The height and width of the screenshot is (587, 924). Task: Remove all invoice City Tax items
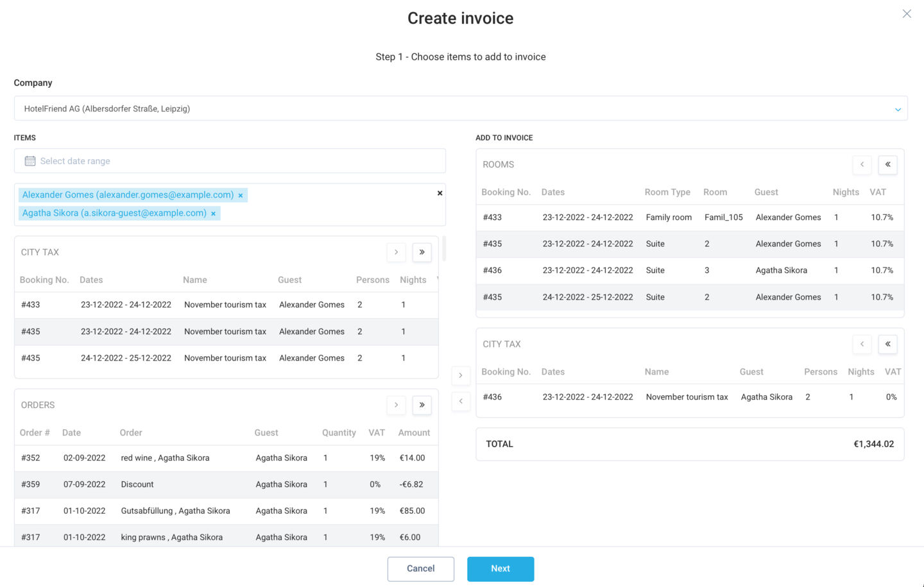pyautogui.click(x=887, y=344)
